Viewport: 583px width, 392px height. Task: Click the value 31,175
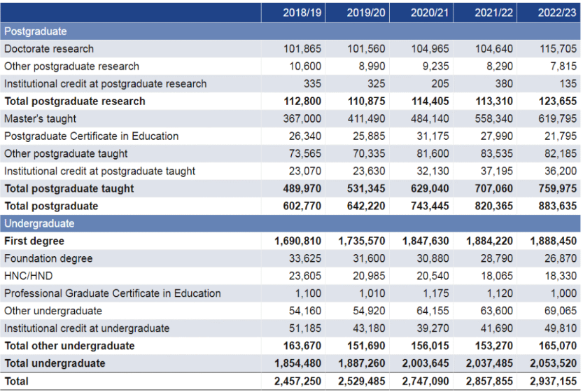point(433,136)
